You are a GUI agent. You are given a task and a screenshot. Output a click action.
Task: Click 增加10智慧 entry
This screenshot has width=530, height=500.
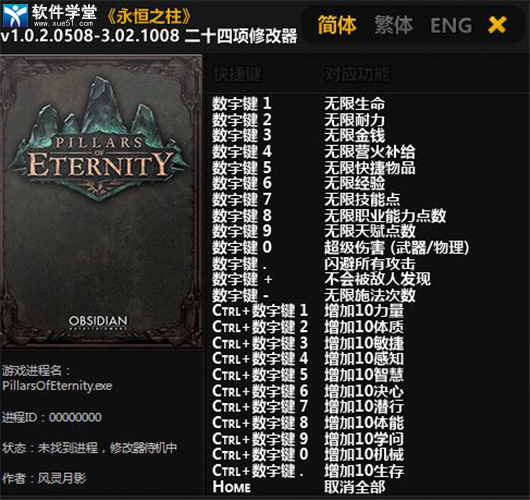click(364, 375)
